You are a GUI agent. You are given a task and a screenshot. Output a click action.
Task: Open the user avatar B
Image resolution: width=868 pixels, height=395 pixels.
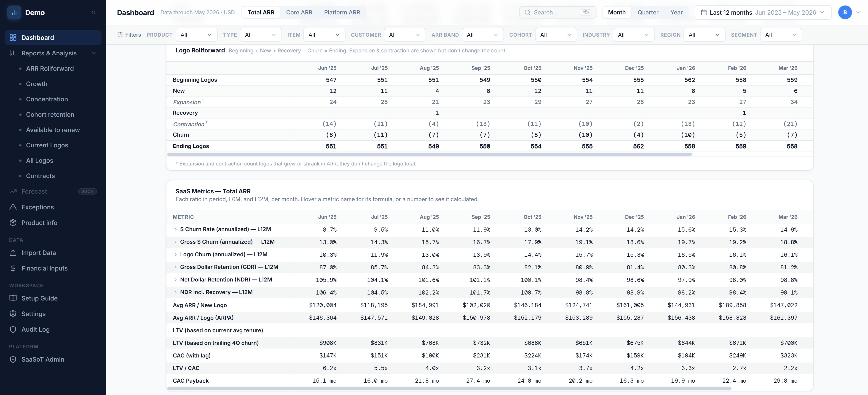tap(845, 13)
